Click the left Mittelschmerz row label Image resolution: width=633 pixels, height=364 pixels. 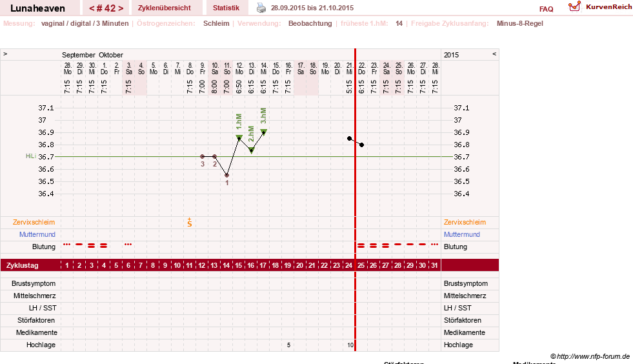tap(35, 296)
